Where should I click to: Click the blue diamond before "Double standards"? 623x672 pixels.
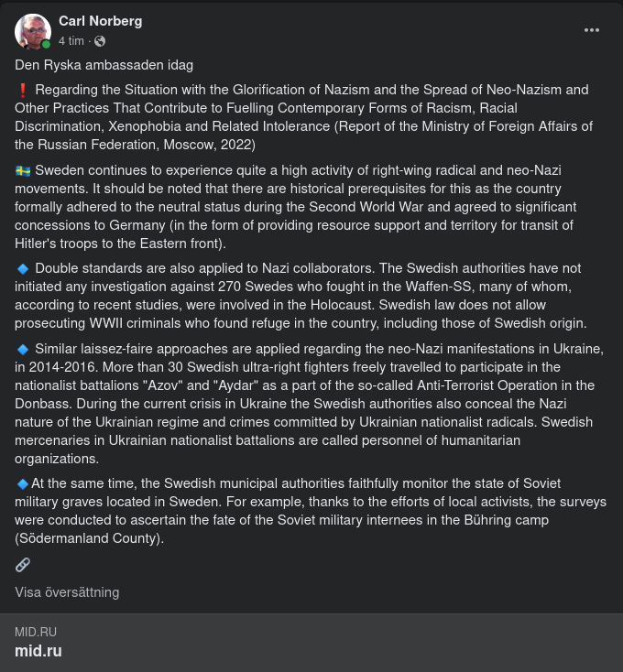[x=23, y=268]
